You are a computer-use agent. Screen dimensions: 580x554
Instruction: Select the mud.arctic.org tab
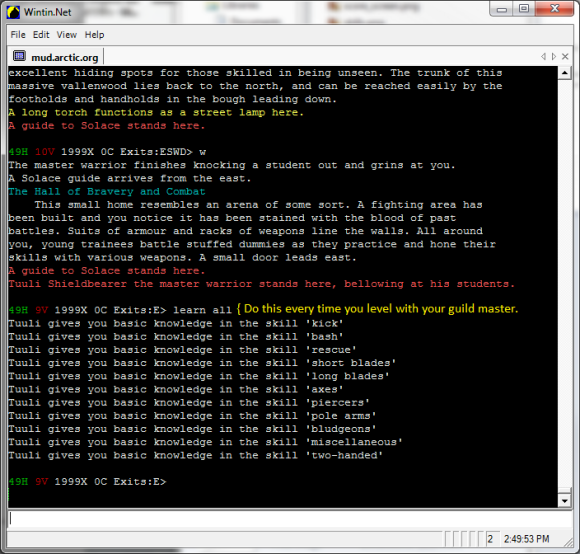(55, 57)
